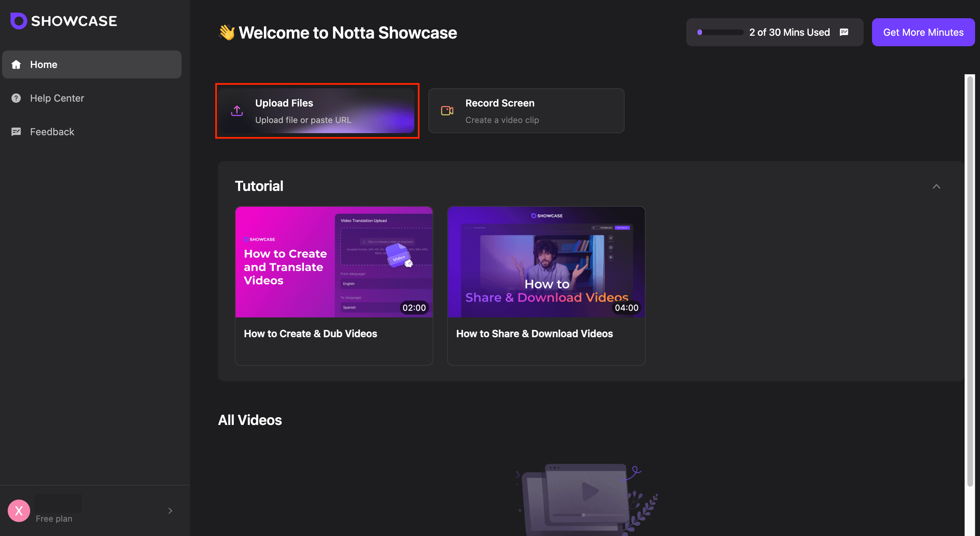
Task: Click the vertical page scrollbar
Action: click(971, 281)
